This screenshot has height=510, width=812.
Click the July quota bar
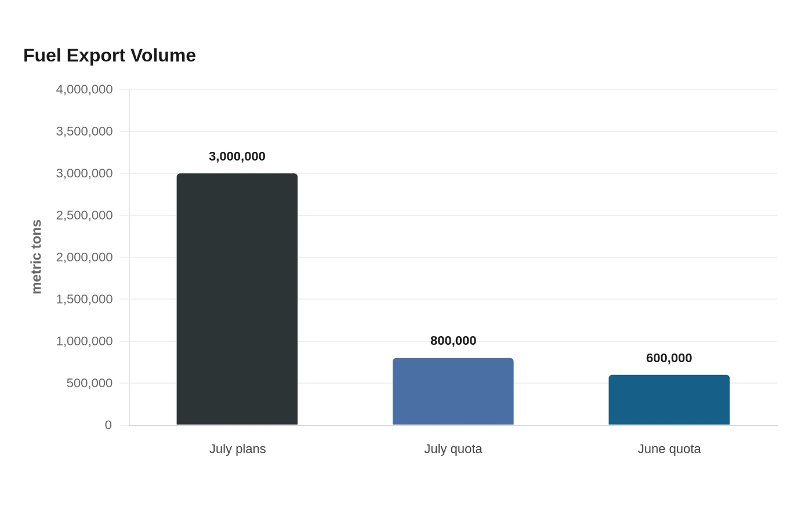point(453,392)
